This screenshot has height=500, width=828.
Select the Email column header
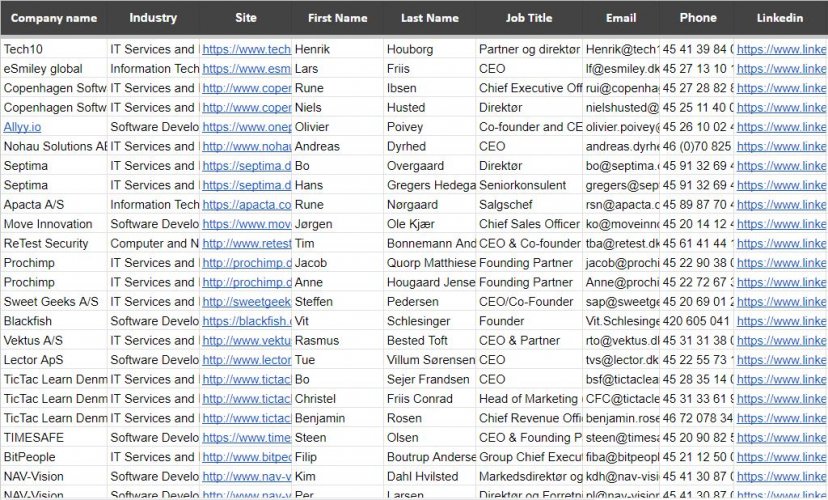(621, 18)
